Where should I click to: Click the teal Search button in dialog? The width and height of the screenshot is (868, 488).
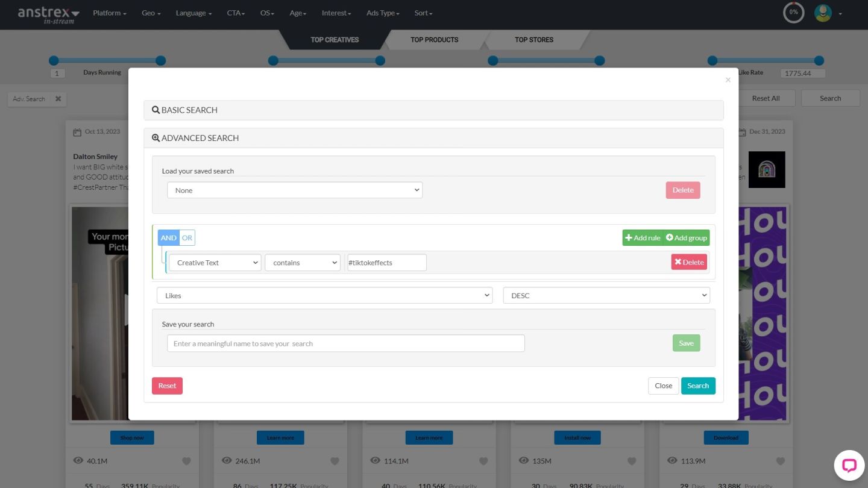click(697, 386)
